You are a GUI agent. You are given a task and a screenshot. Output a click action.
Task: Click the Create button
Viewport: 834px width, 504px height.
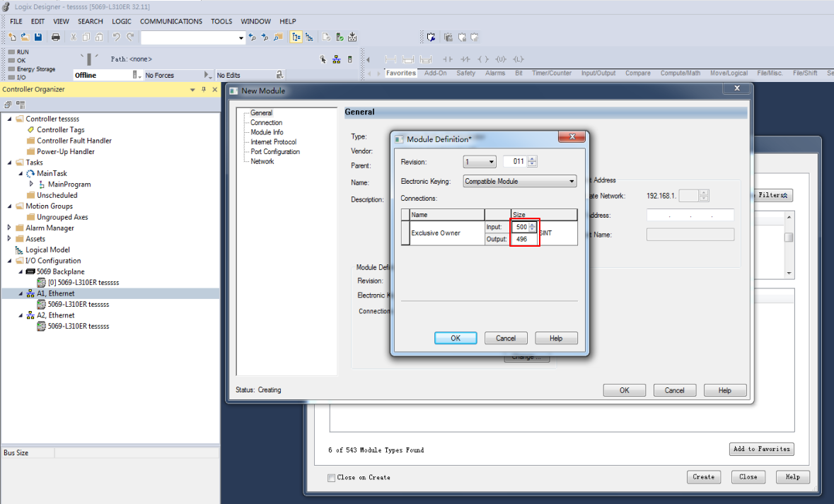pos(704,477)
